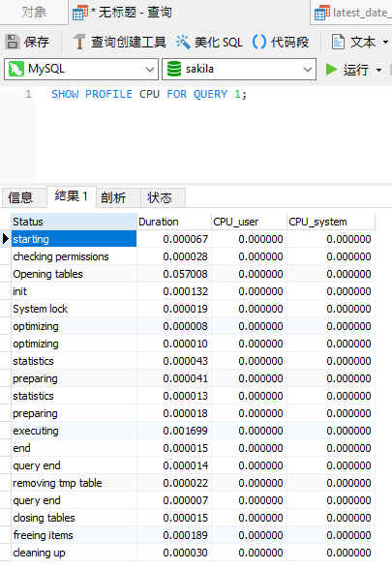Expand the Run (运行) options arrow
Image resolution: width=392 pixels, height=569 pixels.
(x=379, y=70)
